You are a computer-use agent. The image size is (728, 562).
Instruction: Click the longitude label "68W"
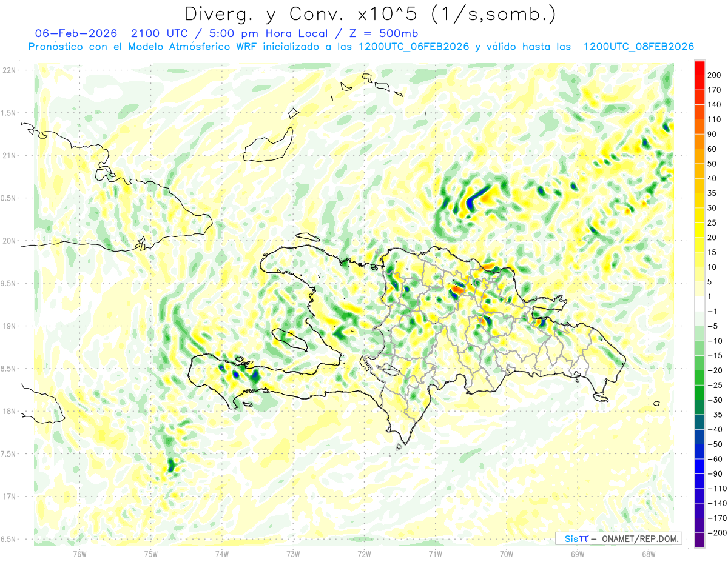point(649,554)
